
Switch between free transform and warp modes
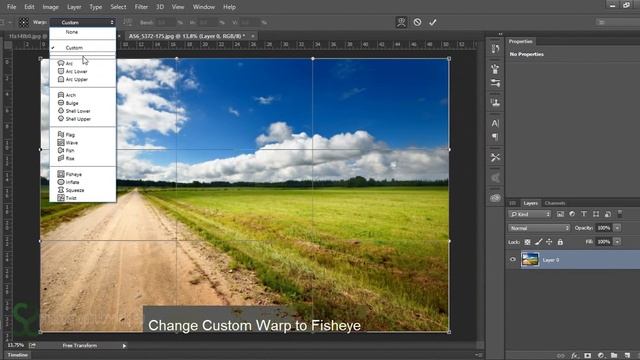(401, 22)
